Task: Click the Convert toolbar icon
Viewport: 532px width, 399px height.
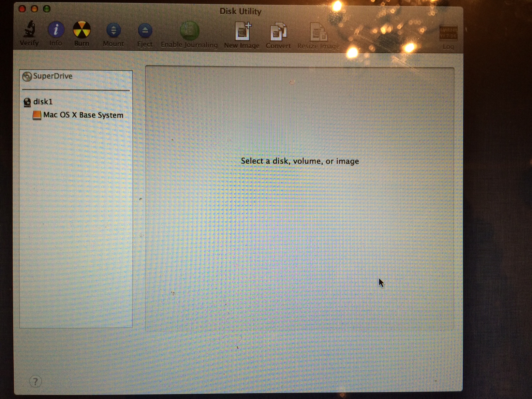Action: click(278, 32)
